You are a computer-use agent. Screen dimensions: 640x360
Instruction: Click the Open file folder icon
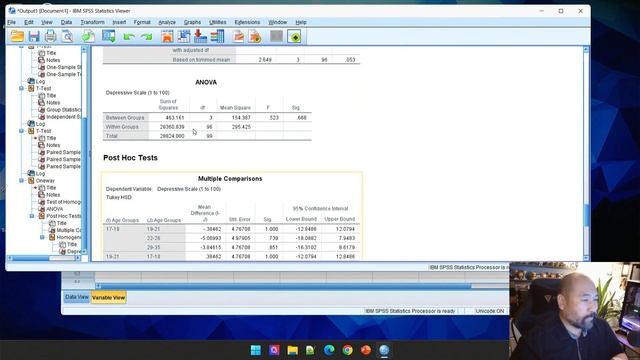[x=17, y=36]
